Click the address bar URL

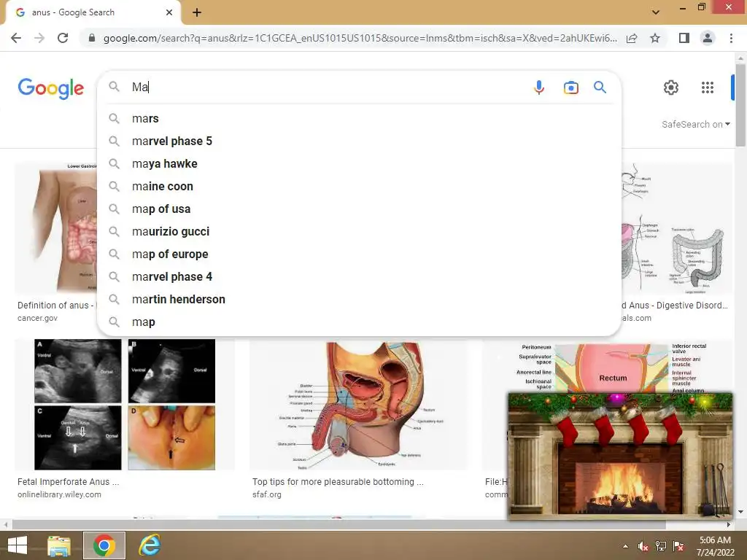[x=360, y=38]
